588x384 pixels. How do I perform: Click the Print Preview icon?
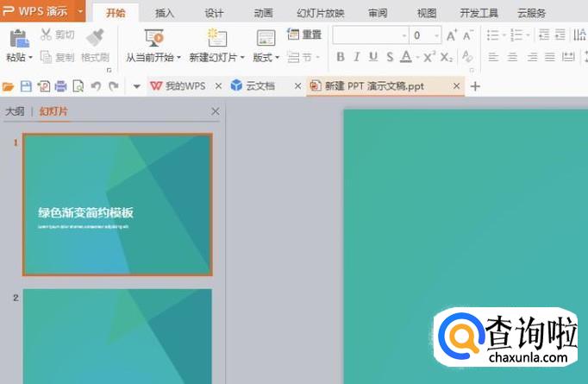(78, 86)
